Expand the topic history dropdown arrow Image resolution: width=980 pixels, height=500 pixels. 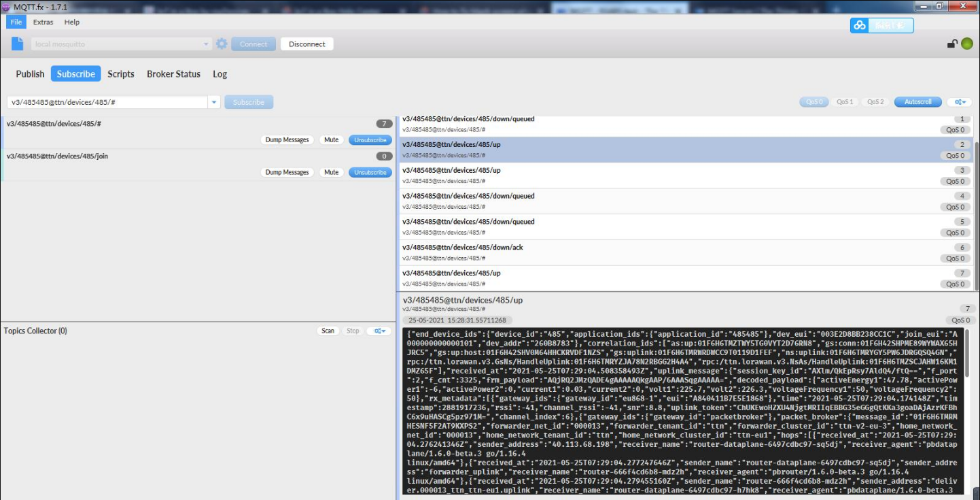pos(214,102)
